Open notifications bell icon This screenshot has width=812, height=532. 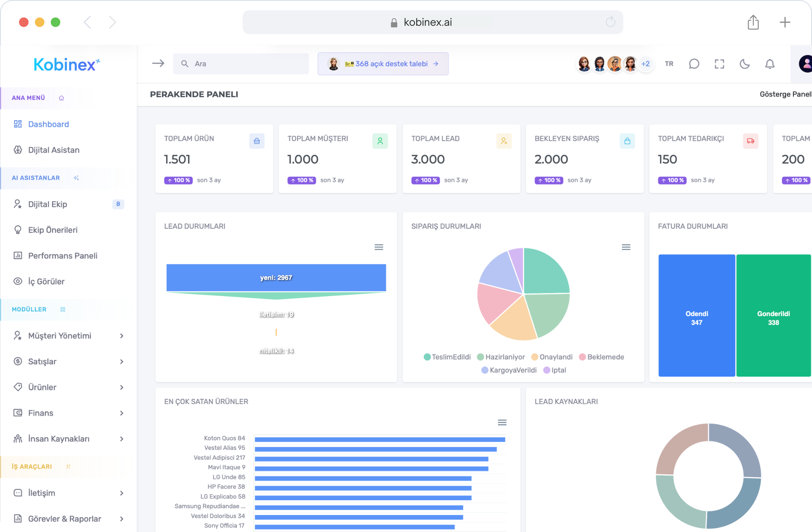click(x=770, y=64)
